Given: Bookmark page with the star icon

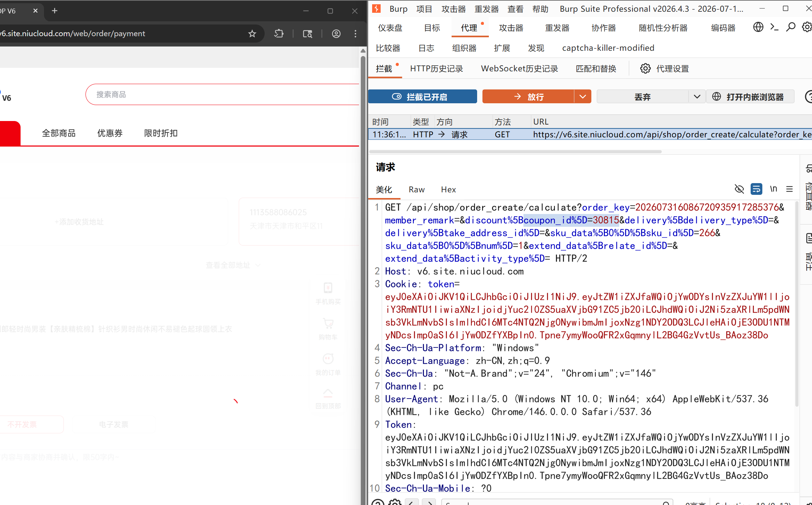Looking at the screenshot, I should pyautogui.click(x=252, y=34).
